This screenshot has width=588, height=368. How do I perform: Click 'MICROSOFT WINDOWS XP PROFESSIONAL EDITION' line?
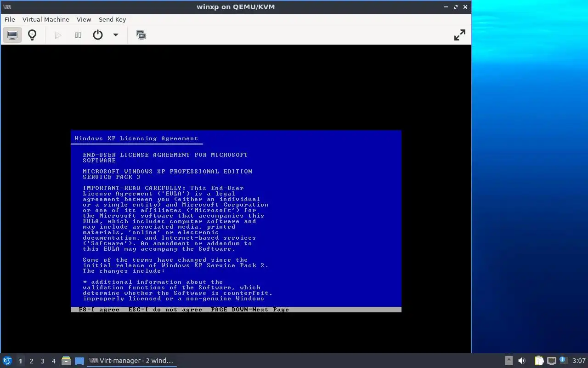(168, 172)
